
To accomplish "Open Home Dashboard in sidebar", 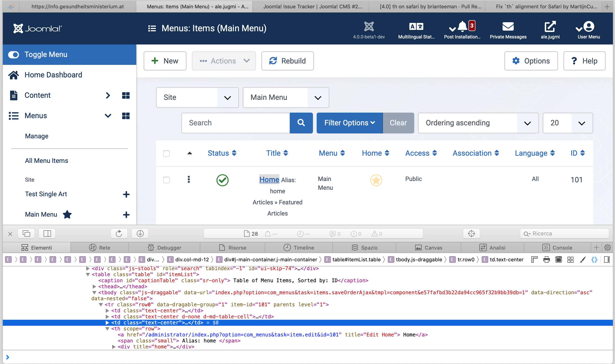I will click(53, 75).
